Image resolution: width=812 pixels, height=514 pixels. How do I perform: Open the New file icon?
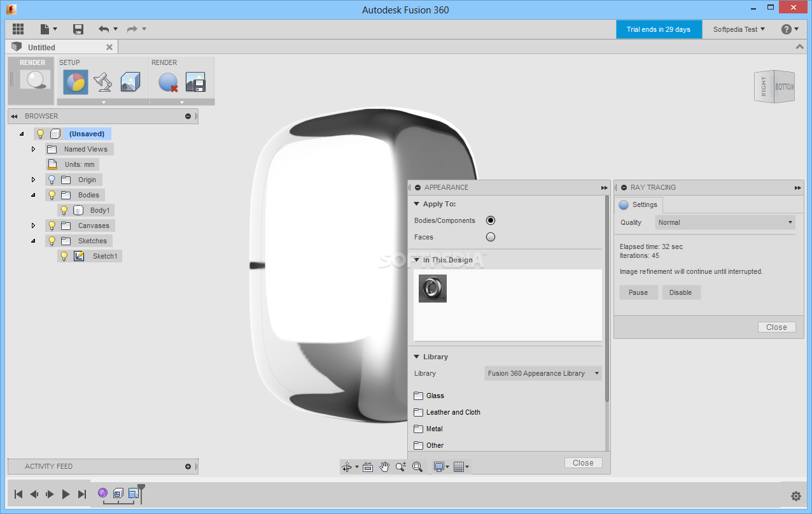pyautogui.click(x=45, y=29)
